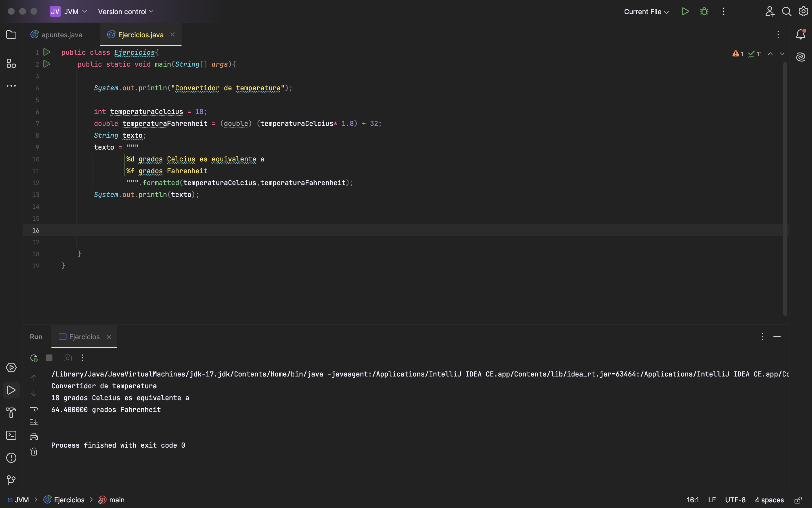Open 4 spaces indentation selector
The height and width of the screenshot is (508, 812).
coord(769,500)
